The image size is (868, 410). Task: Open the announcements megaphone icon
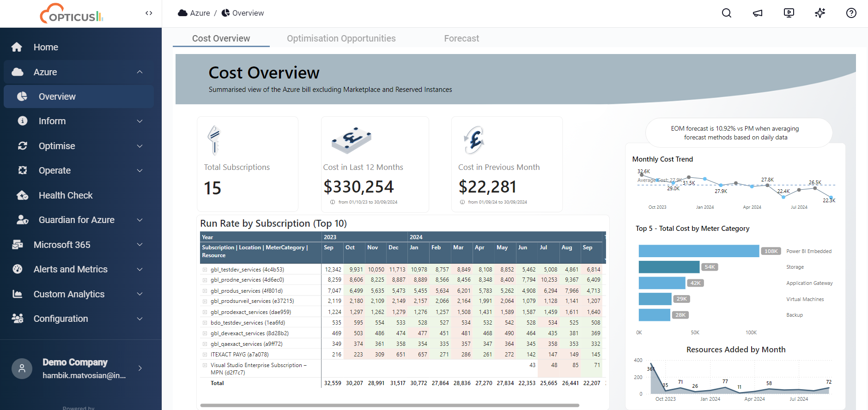pyautogui.click(x=758, y=13)
